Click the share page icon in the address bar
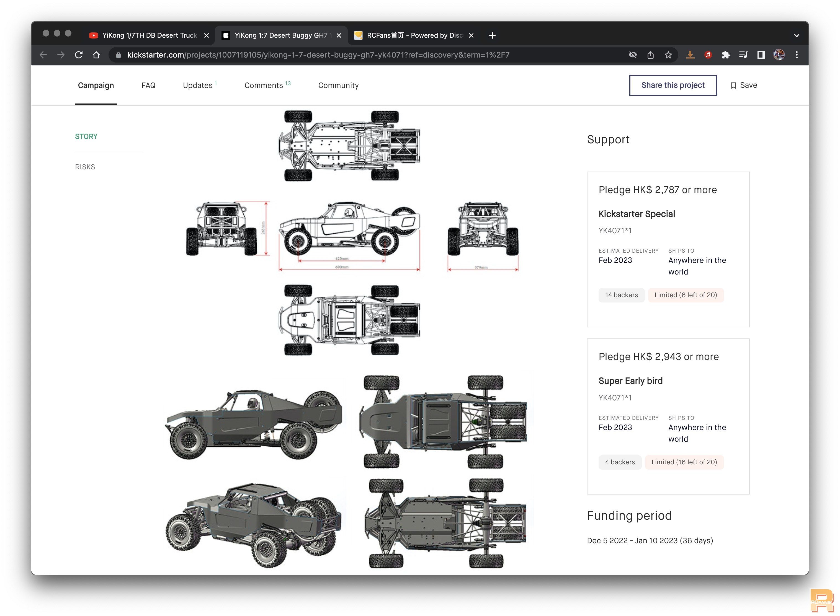 (651, 55)
